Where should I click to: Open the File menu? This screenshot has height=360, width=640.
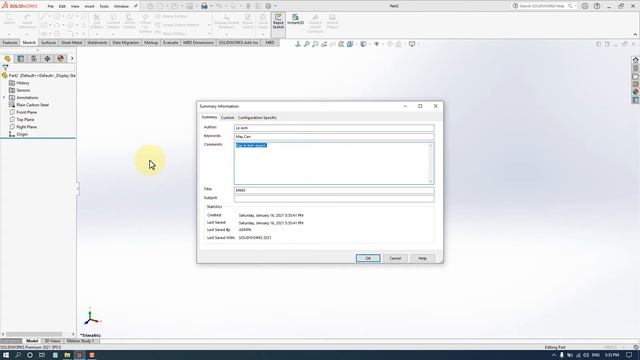click(51, 7)
